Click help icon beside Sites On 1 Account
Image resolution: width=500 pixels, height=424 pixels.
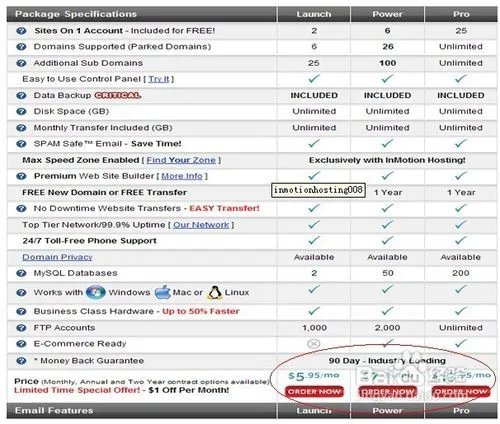click(x=21, y=31)
